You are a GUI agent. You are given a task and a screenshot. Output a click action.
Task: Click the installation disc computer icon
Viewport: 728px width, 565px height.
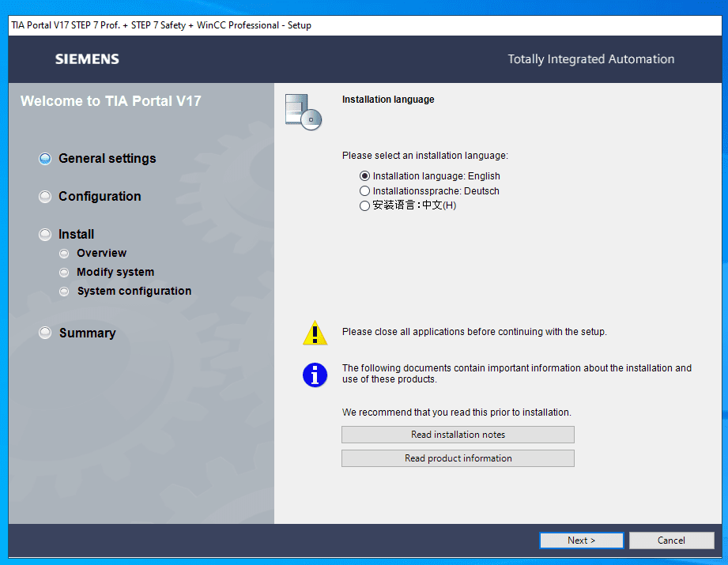pos(304,112)
